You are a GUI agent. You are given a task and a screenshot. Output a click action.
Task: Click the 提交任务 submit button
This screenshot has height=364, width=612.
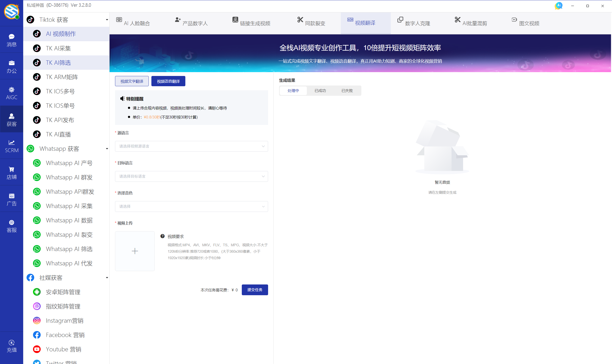coord(255,290)
